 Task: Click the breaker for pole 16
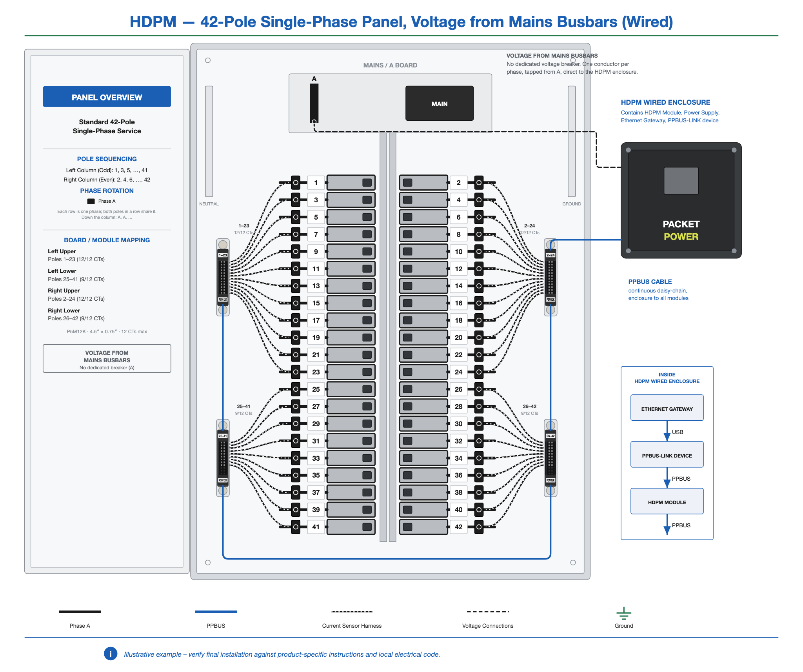click(423, 303)
